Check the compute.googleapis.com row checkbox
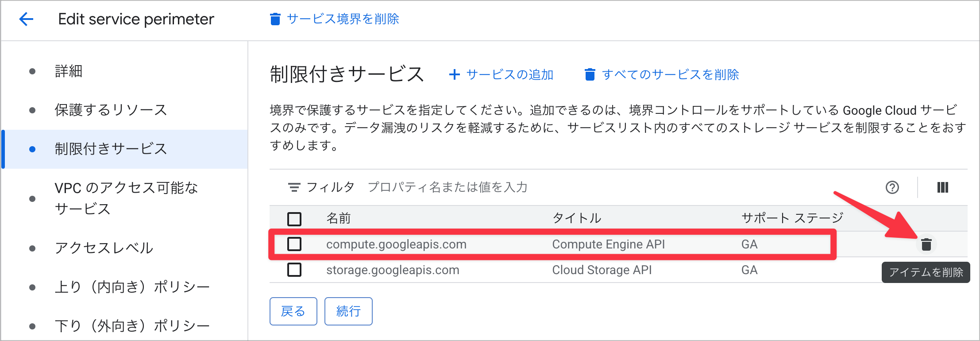980x341 pixels. pos(294,244)
